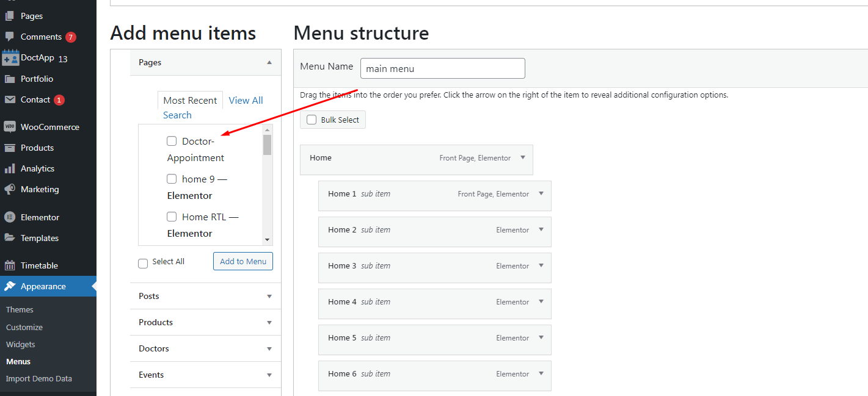Open Elementor via its circular icon
Image resolution: width=868 pixels, height=396 pixels.
click(10, 217)
